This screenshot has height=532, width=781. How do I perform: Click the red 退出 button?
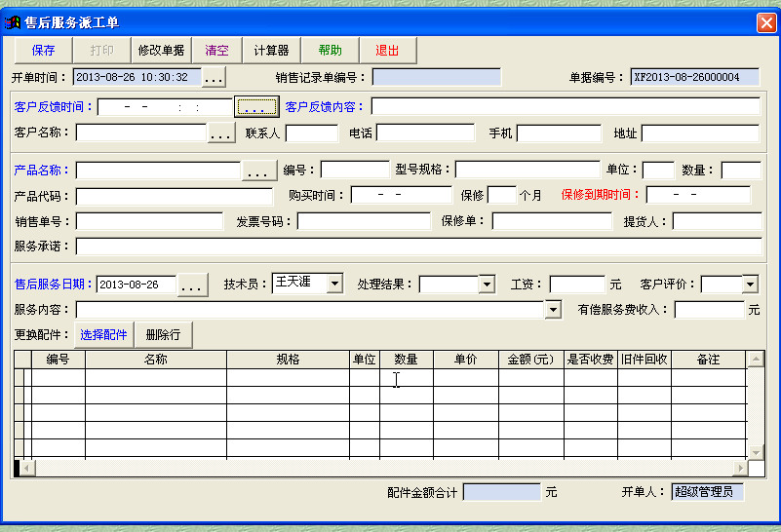click(387, 51)
